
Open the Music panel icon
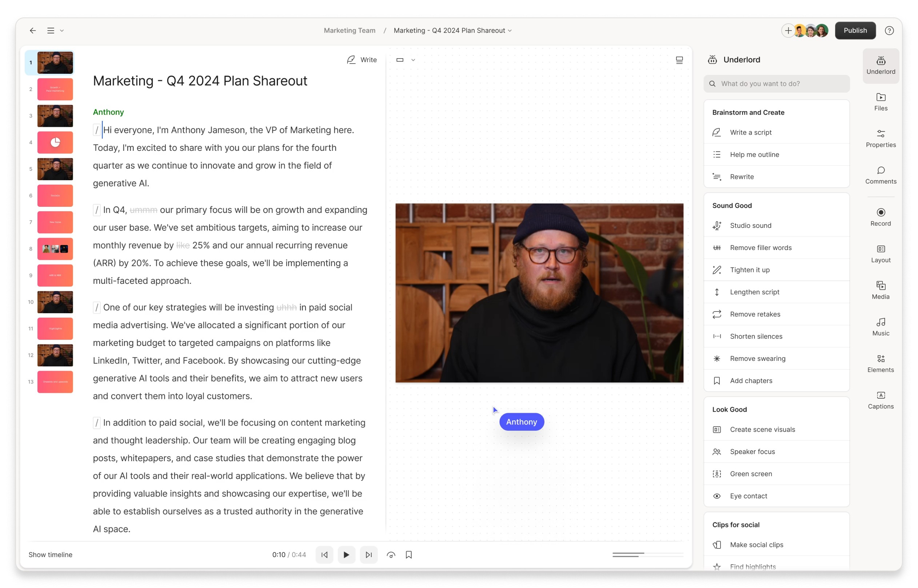(x=880, y=326)
